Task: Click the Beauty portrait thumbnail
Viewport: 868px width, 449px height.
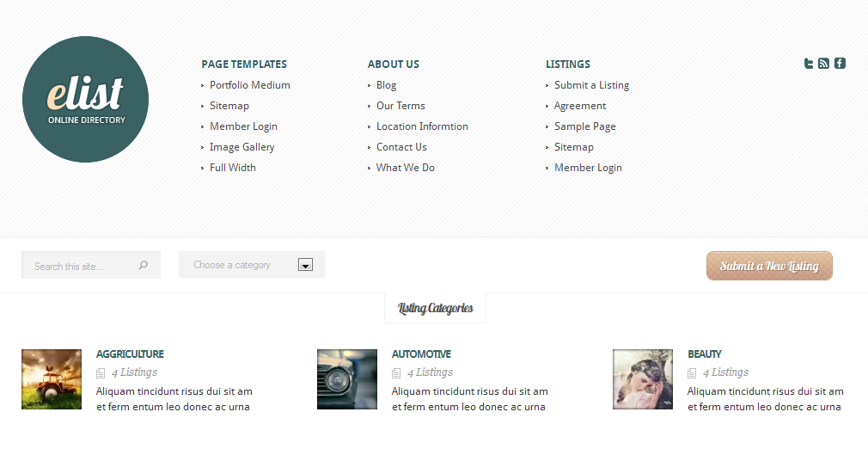Action: point(643,379)
